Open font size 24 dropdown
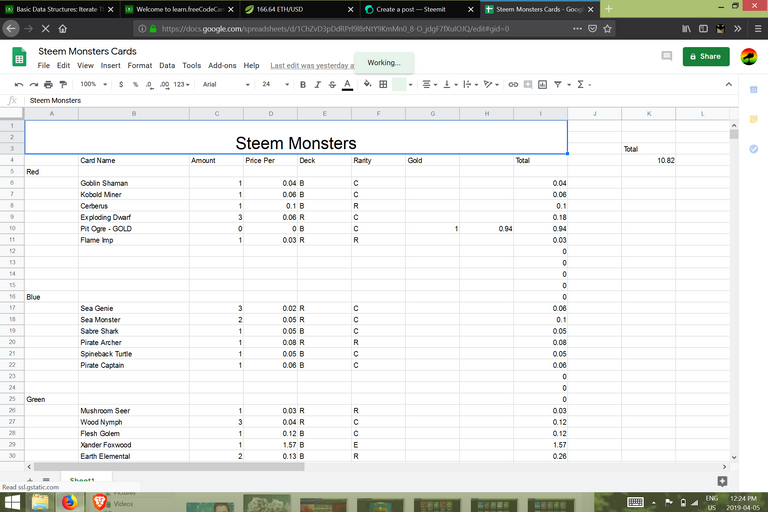The height and width of the screenshot is (512, 768). tap(275, 84)
